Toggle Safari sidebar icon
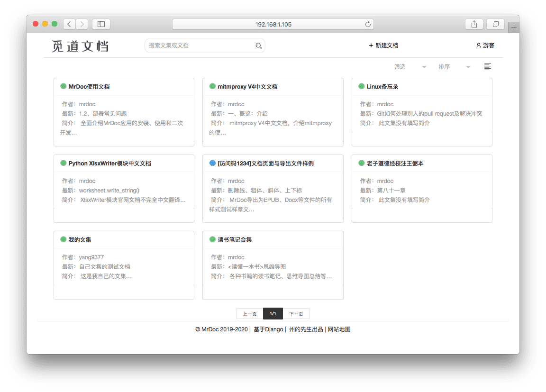 point(101,24)
